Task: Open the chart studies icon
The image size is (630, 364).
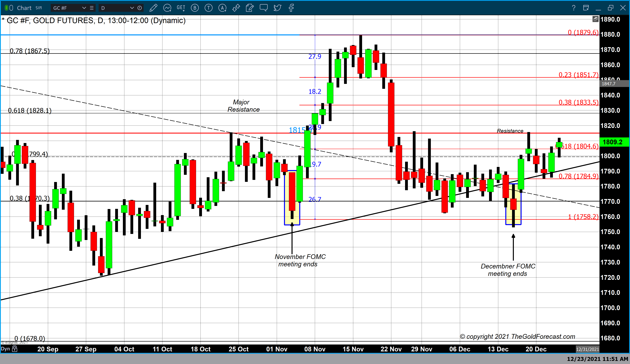Action: click(167, 8)
